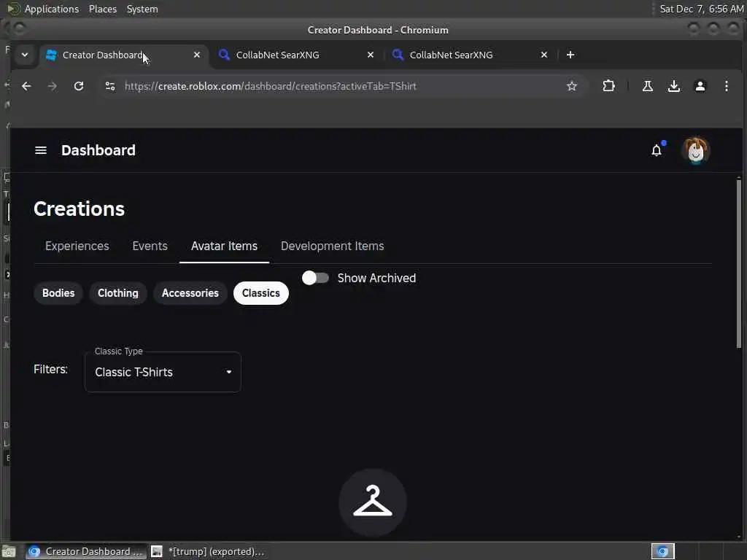Viewport: 747px width, 560px height.
Task: Open the Chromium extensions puzzle icon
Action: tap(608, 86)
